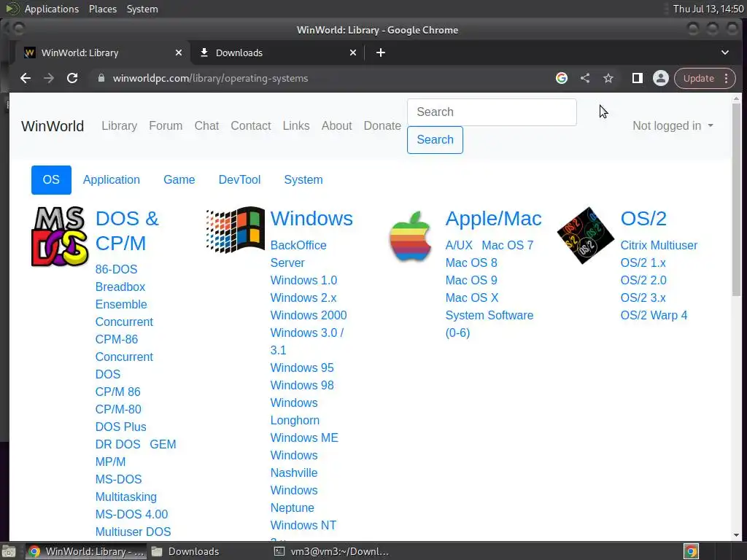Open the OS/2 heading link
The width and height of the screenshot is (747, 560).
coord(643,219)
